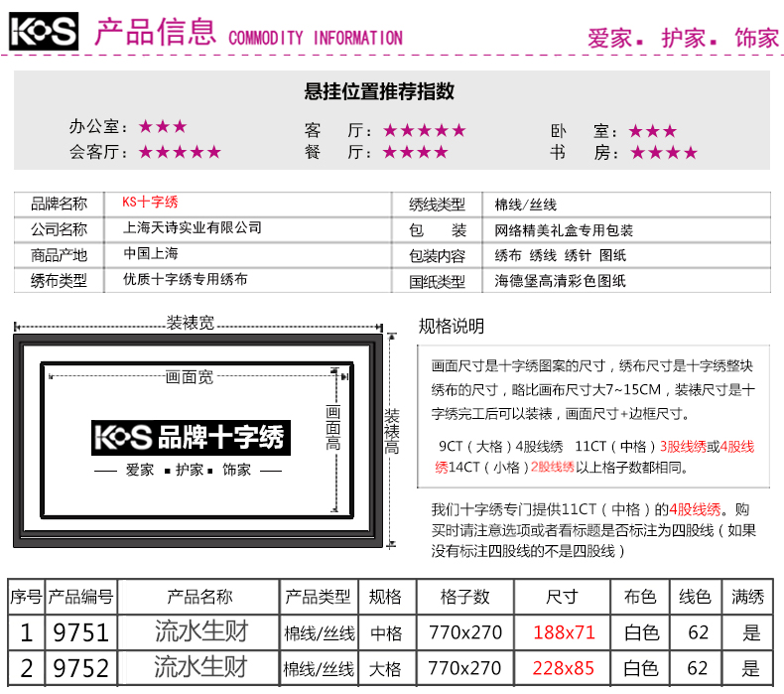Image resolution: width=784 pixels, height=694 pixels.
Task: Click the 规格 column header
Action: click(x=385, y=597)
